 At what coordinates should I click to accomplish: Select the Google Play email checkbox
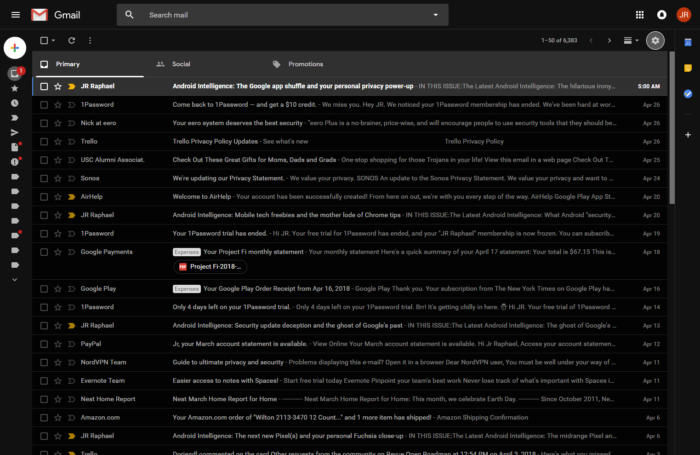click(x=44, y=289)
